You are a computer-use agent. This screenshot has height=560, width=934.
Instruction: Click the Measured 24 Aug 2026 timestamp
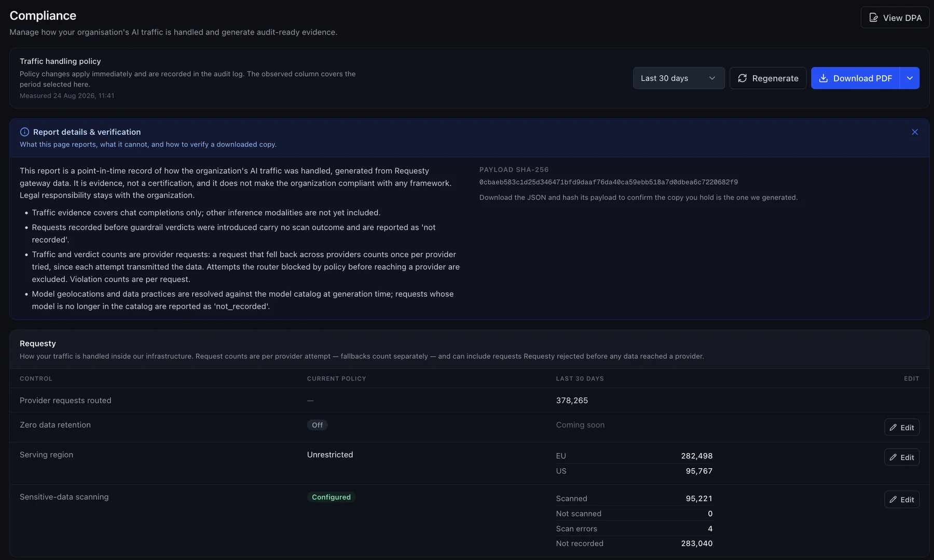[67, 96]
